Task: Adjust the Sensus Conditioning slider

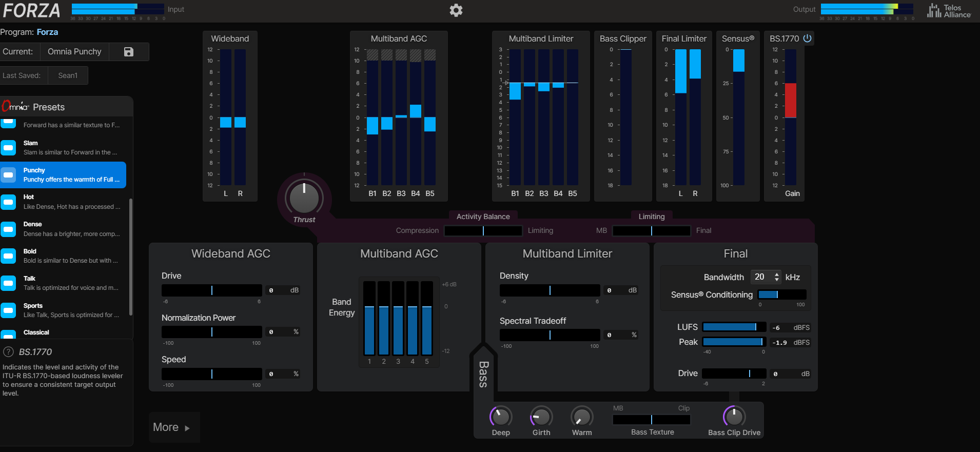Action: [782, 294]
